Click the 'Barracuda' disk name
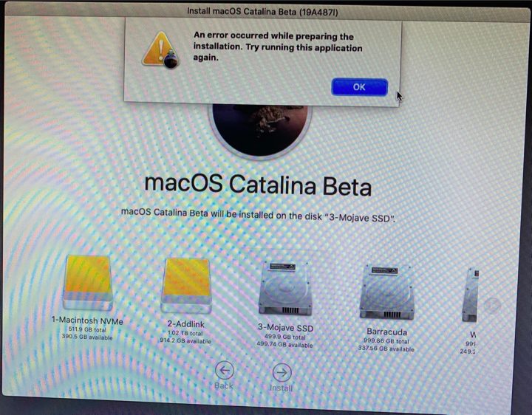532x415 pixels. pyautogui.click(x=386, y=332)
